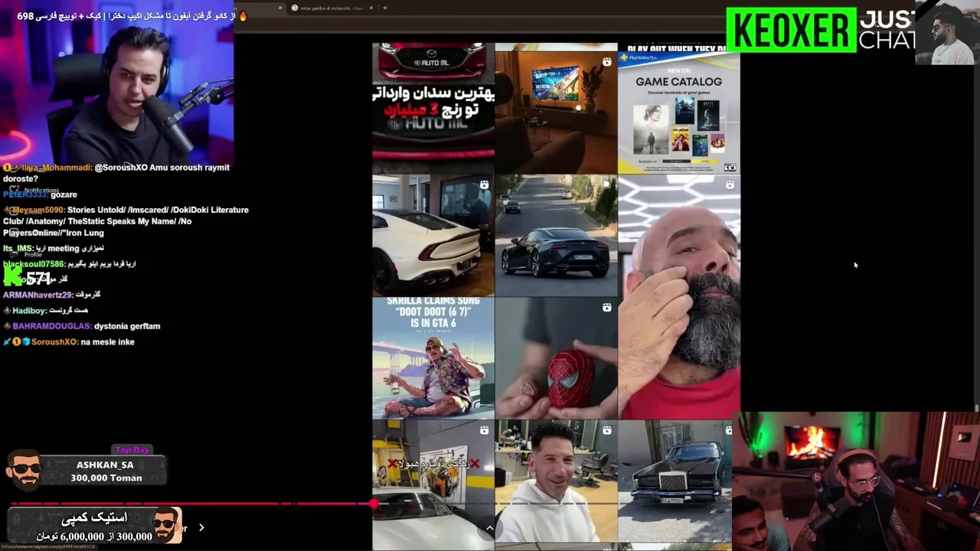Click reel icon on black classic car post
The height and width of the screenshot is (551, 980).
[x=730, y=430]
